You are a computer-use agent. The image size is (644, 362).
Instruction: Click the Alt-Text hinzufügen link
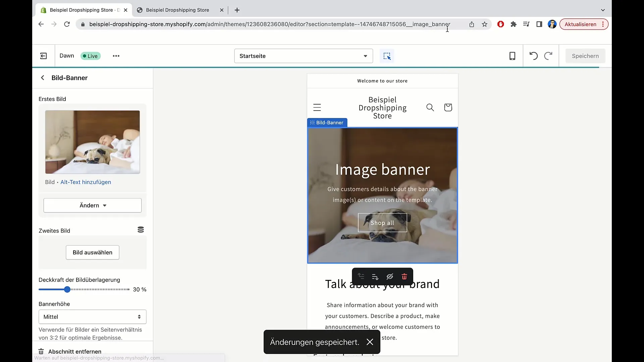point(86,182)
